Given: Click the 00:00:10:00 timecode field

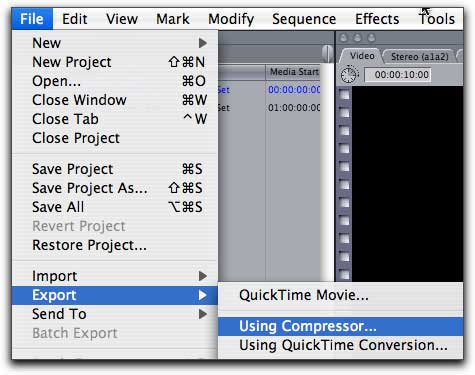Looking at the screenshot, I should coord(398,75).
